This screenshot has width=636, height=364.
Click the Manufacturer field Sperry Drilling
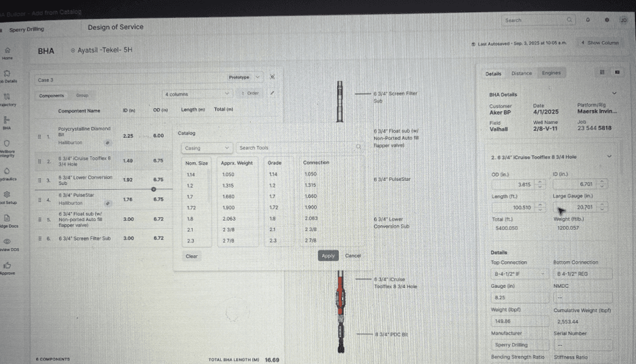520,345
